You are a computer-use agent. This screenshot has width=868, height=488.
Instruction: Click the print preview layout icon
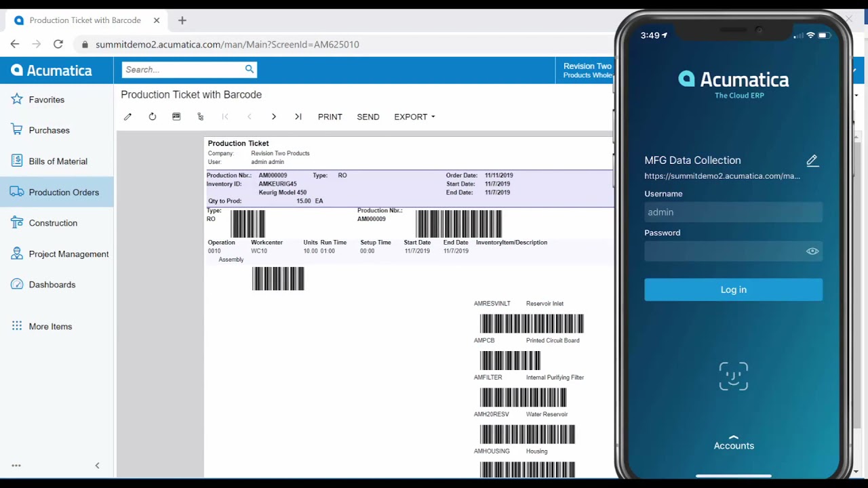pos(176,117)
